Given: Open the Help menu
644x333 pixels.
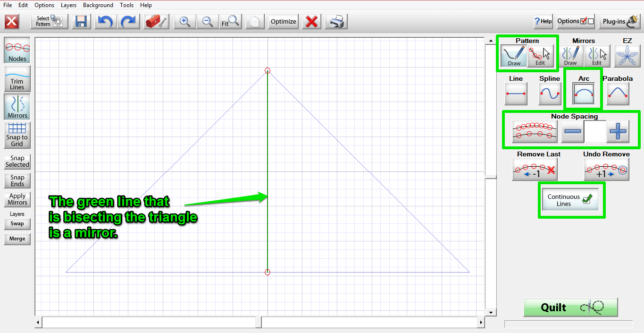Looking at the screenshot, I should click(146, 5).
